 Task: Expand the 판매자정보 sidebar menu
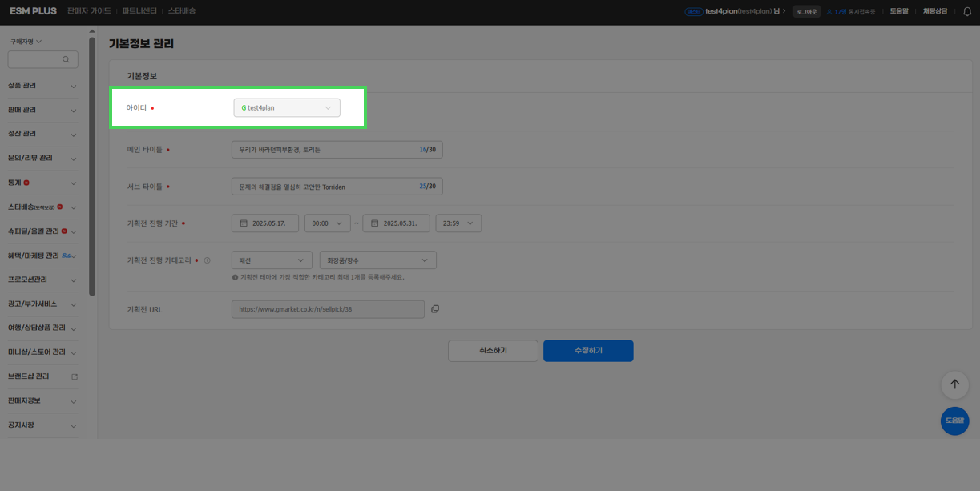tap(42, 400)
